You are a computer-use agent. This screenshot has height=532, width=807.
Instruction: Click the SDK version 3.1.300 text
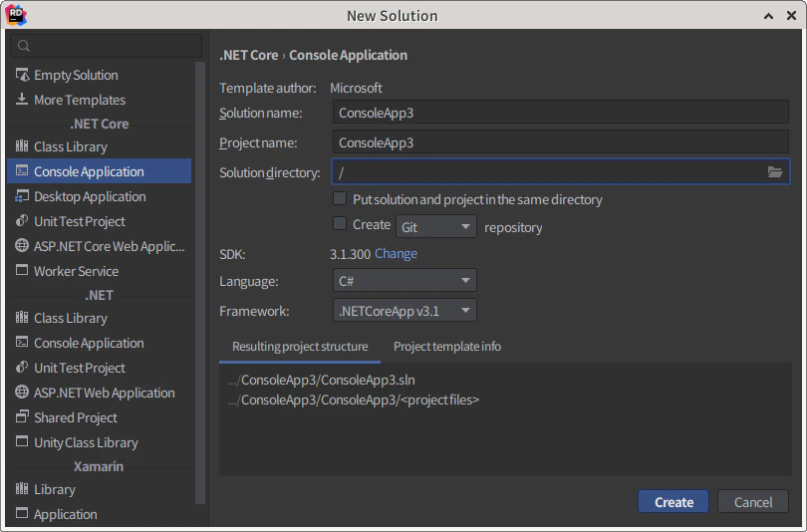350,254
